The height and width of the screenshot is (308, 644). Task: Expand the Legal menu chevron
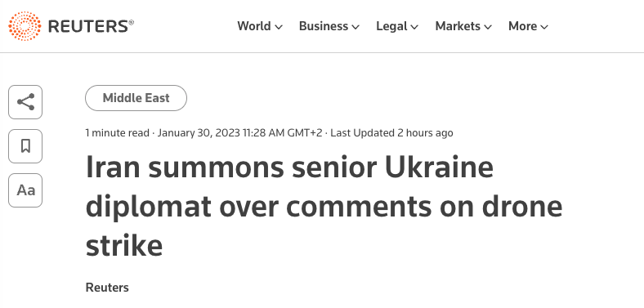414,28
